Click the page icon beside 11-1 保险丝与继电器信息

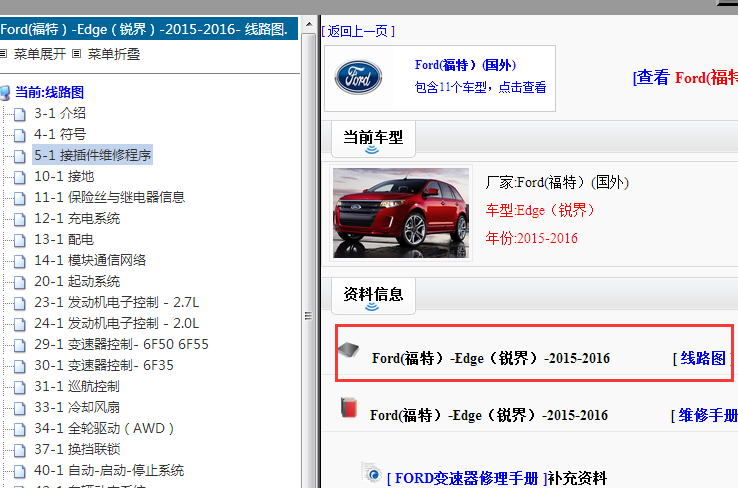point(19,198)
